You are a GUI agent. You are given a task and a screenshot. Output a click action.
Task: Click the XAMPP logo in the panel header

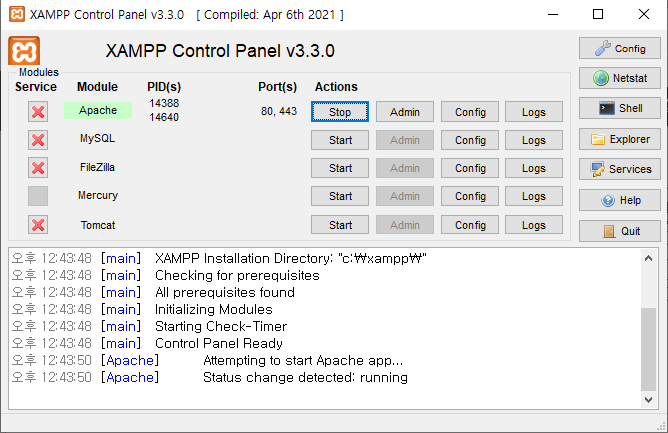[x=24, y=51]
